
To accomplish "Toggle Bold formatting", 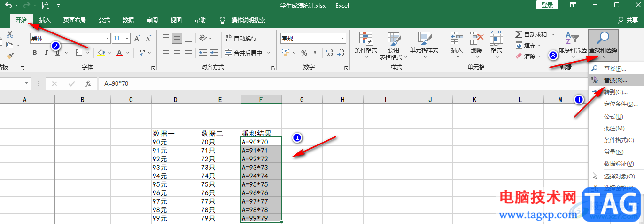I will point(35,53).
